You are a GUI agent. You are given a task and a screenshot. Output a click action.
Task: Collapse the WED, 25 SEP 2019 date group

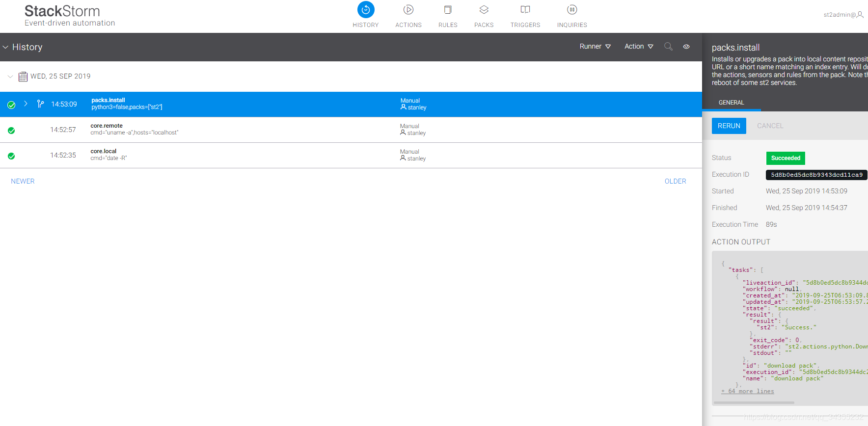coord(10,77)
